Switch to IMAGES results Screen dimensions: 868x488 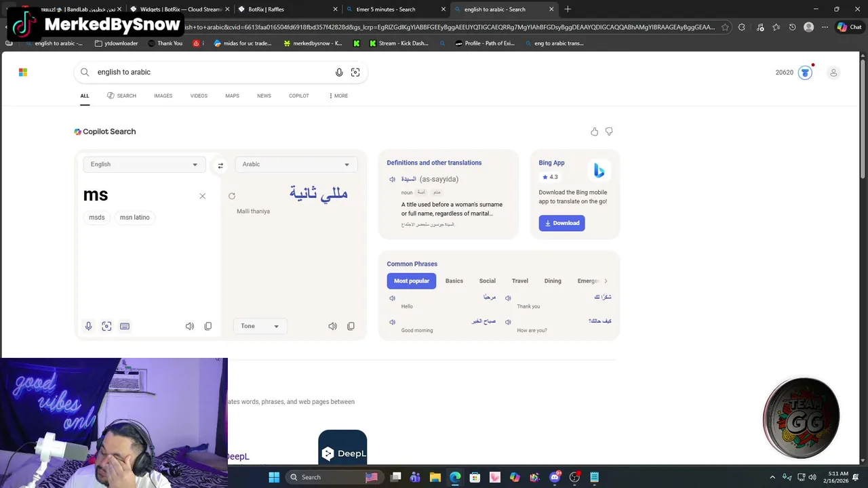163,96
